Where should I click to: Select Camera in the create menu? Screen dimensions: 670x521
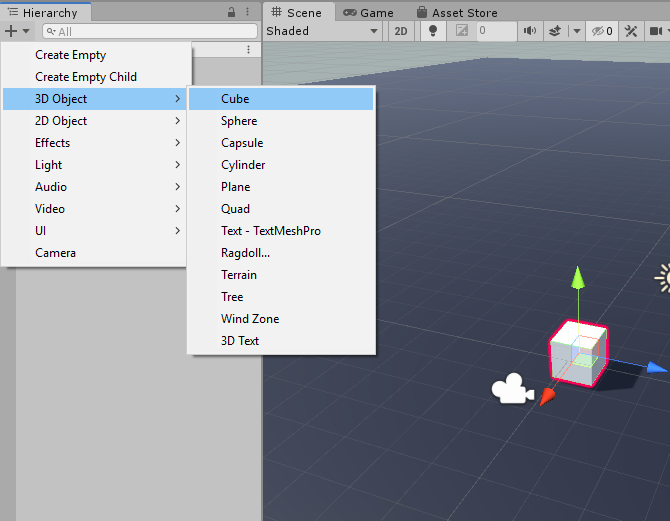(55, 253)
